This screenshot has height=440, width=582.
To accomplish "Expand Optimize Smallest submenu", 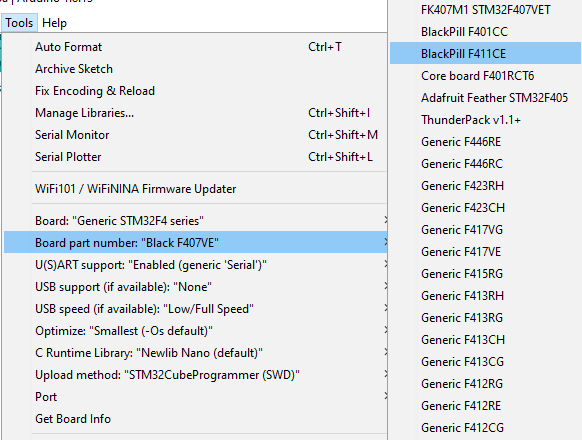I will click(x=196, y=331).
